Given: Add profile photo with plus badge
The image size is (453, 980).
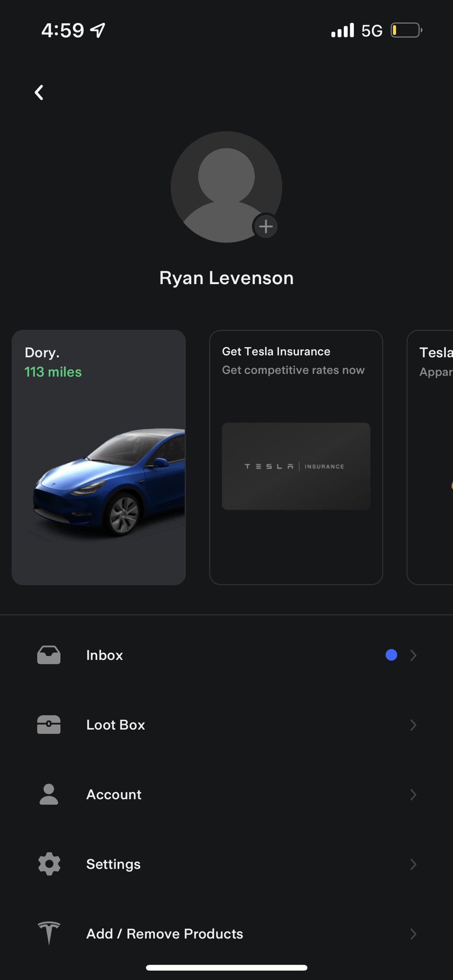Looking at the screenshot, I should pyautogui.click(x=266, y=226).
